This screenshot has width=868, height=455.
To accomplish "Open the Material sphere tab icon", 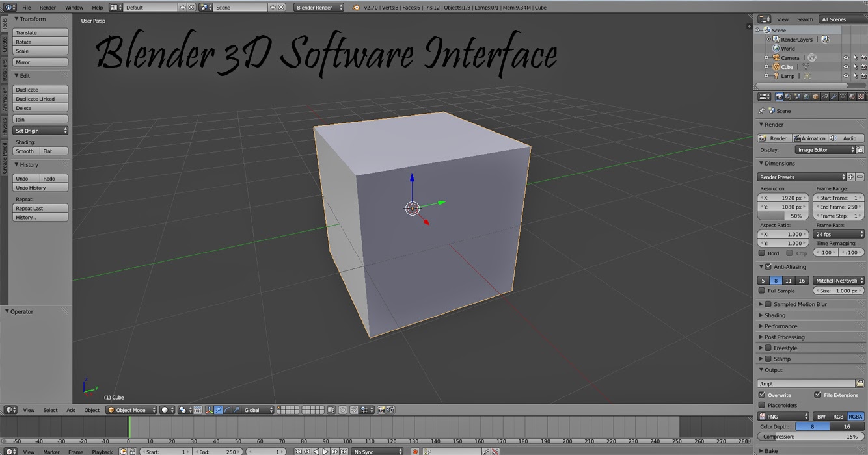I will tap(852, 97).
